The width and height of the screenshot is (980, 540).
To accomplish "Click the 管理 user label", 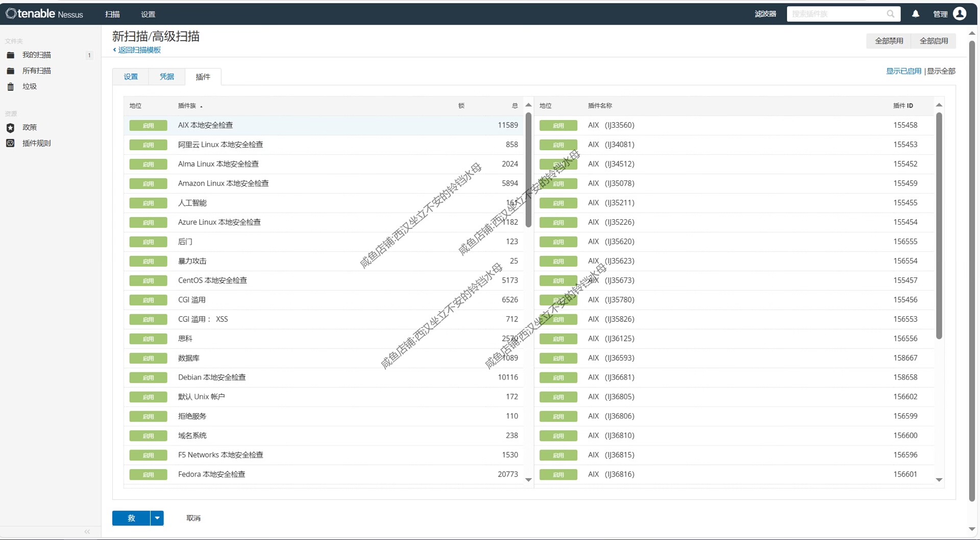I will [940, 14].
